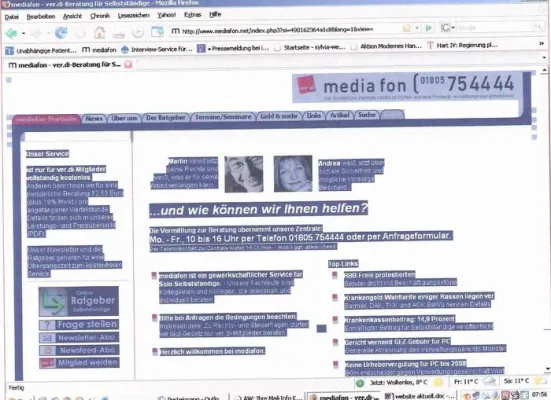
Task: Click the Frage stellen button
Action: pos(79,324)
